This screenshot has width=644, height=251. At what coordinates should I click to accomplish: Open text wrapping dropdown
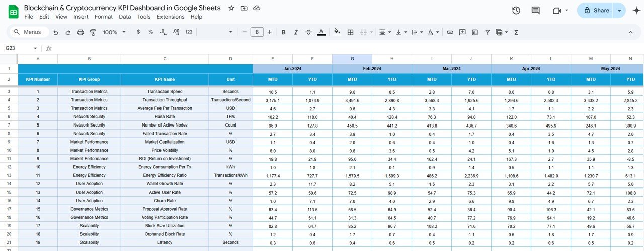pos(417,32)
